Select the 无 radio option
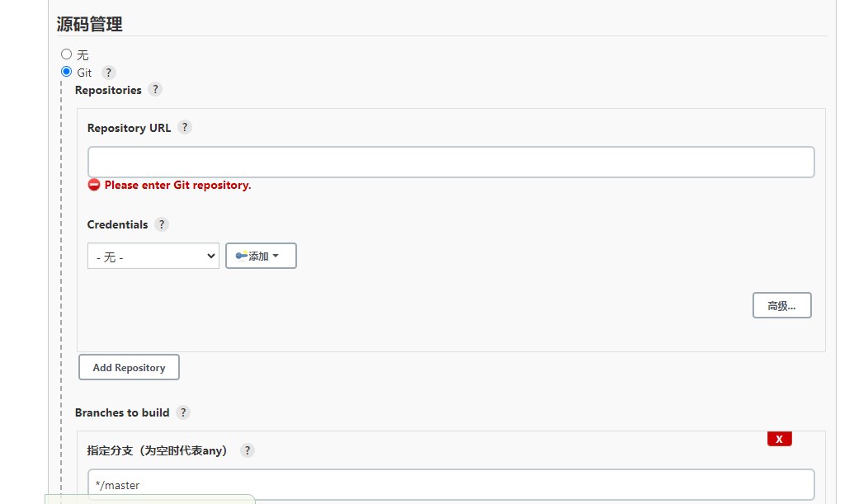The height and width of the screenshot is (504, 854). (67, 54)
